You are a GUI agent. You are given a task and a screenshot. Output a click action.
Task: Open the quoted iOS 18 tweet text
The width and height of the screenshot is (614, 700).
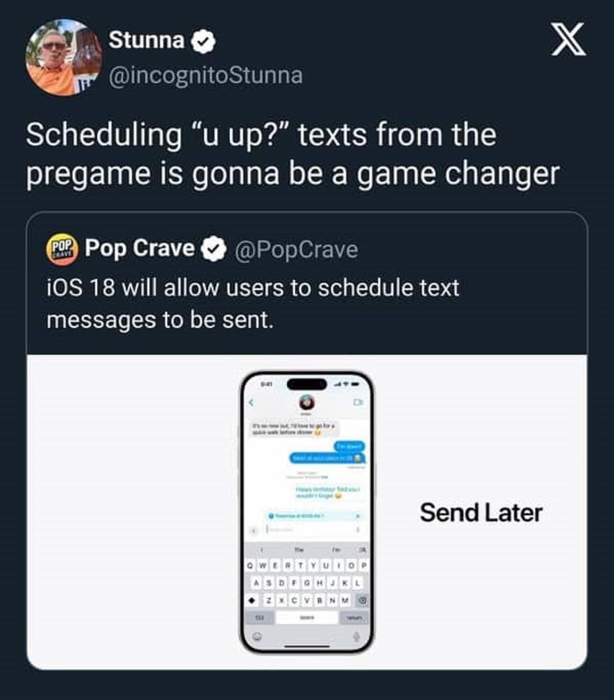coord(253,303)
